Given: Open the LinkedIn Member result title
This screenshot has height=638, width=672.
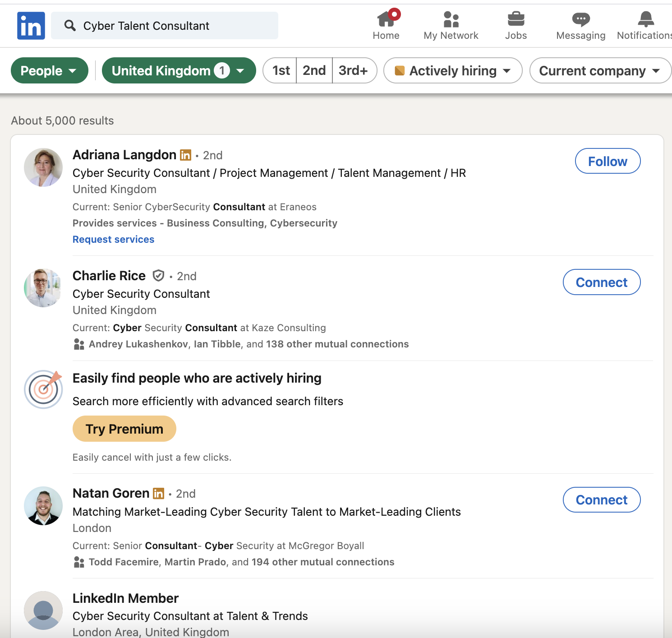Looking at the screenshot, I should coord(126,598).
